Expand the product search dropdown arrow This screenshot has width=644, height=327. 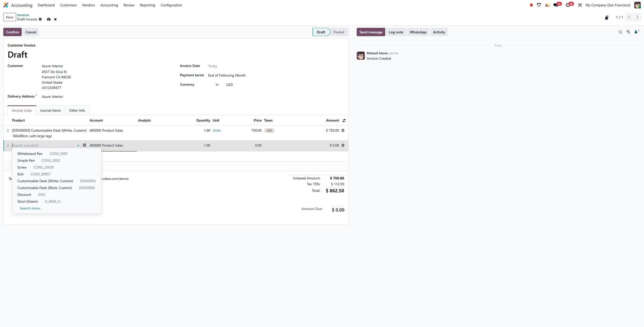78,146
